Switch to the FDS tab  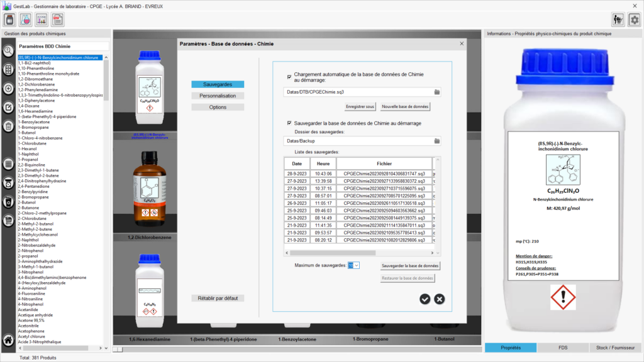pos(563,348)
